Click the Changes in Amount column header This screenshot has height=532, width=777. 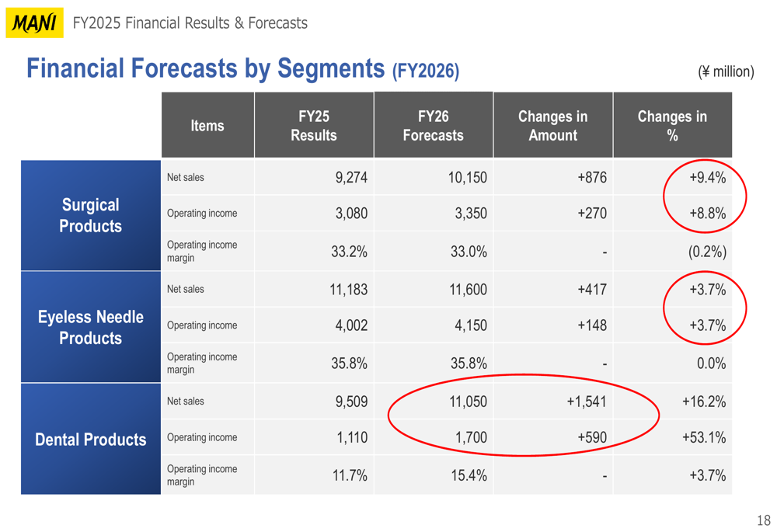552,126
